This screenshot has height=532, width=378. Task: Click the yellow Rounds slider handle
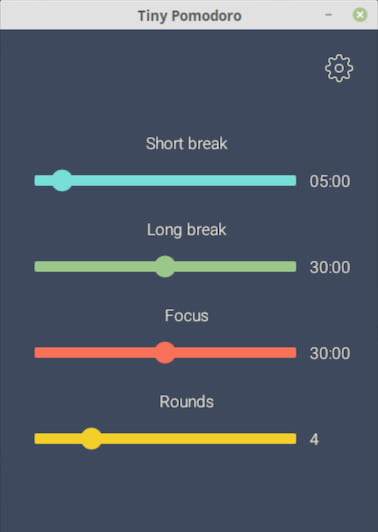click(x=91, y=439)
